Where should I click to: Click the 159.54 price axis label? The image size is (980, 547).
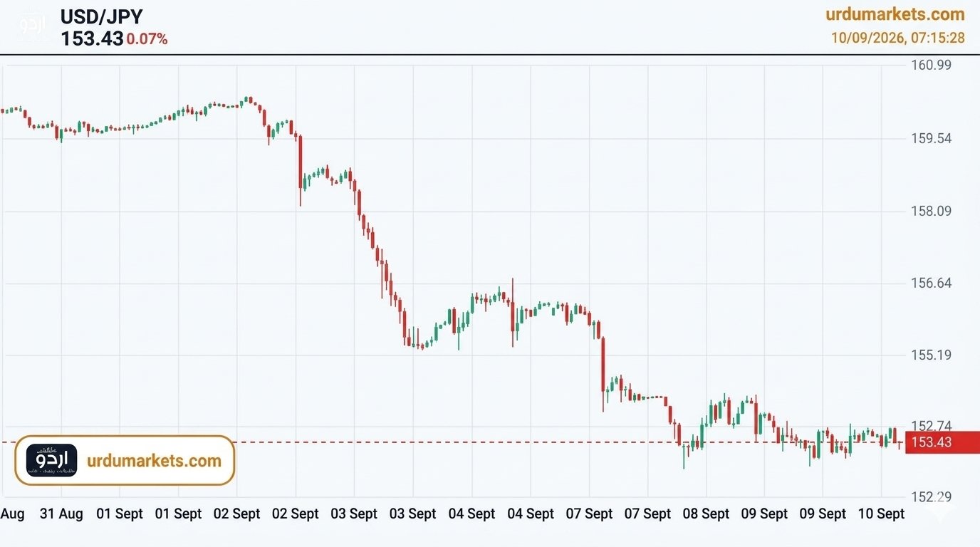tap(932, 138)
